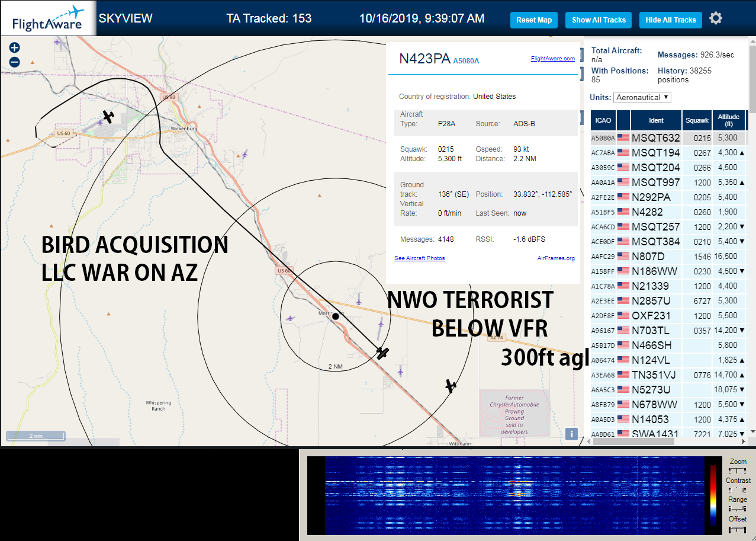
Task: Select the N807D aircraft row
Action: 669,257
